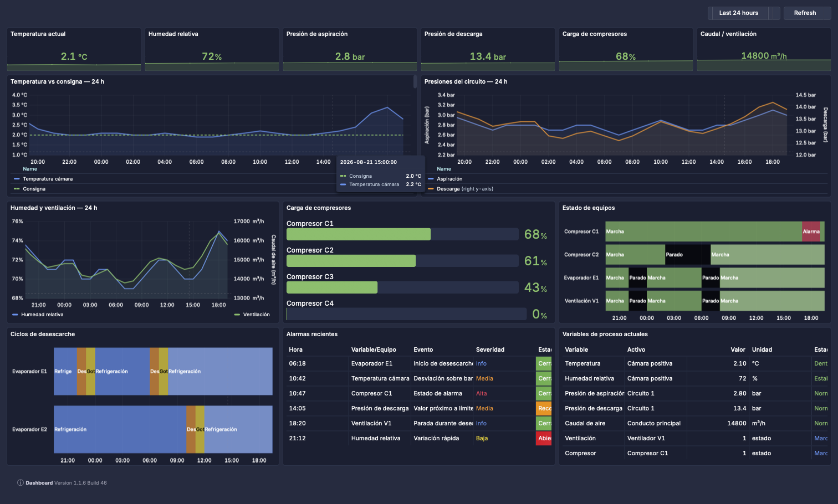
Task: Click the Compresor C3 load bar gauge
Action: 402,287
